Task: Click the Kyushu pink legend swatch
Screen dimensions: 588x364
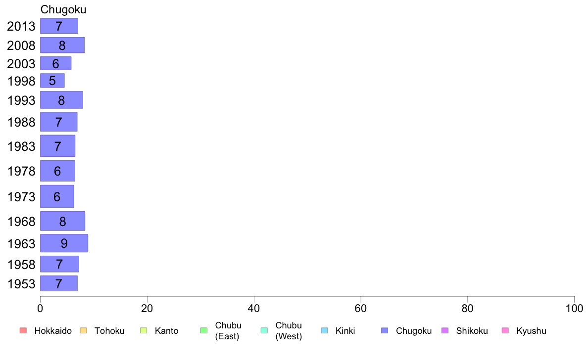Action: (x=505, y=330)
